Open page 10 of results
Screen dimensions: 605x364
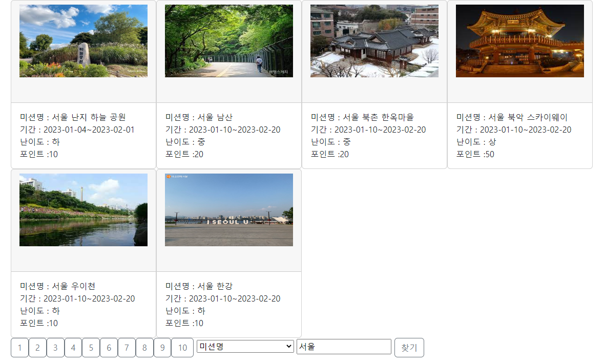click(x=182, y=348)
